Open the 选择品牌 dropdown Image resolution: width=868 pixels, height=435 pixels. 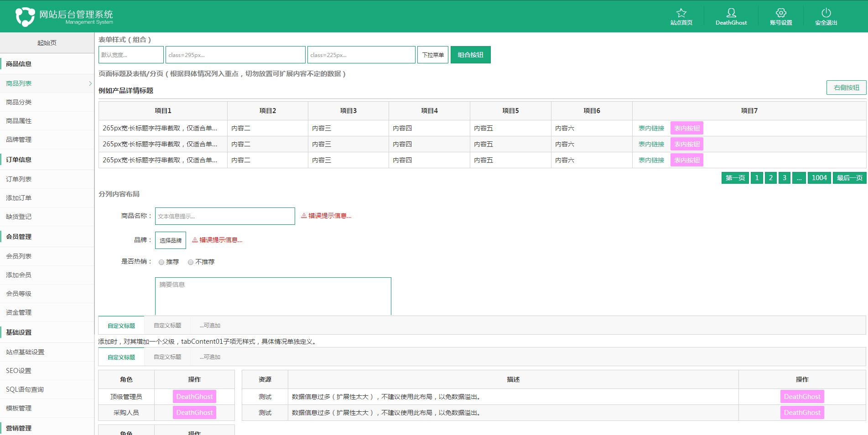(170, 240)
